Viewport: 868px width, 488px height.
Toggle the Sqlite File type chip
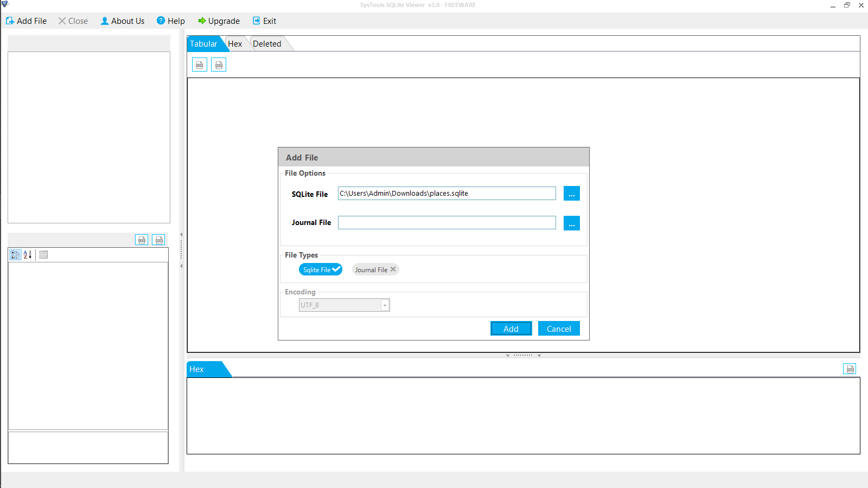321,269
